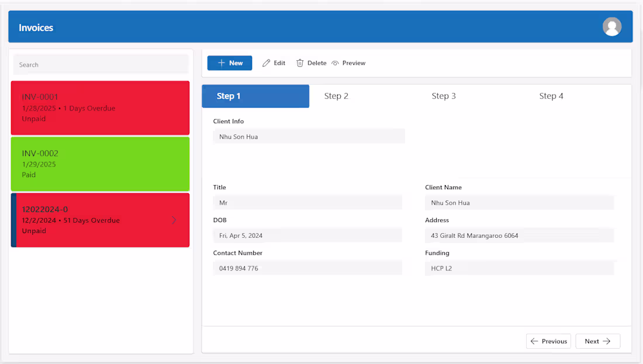Open the Preview eye icon
Screen dimensions: 643x364
click(x=336, y=63)
